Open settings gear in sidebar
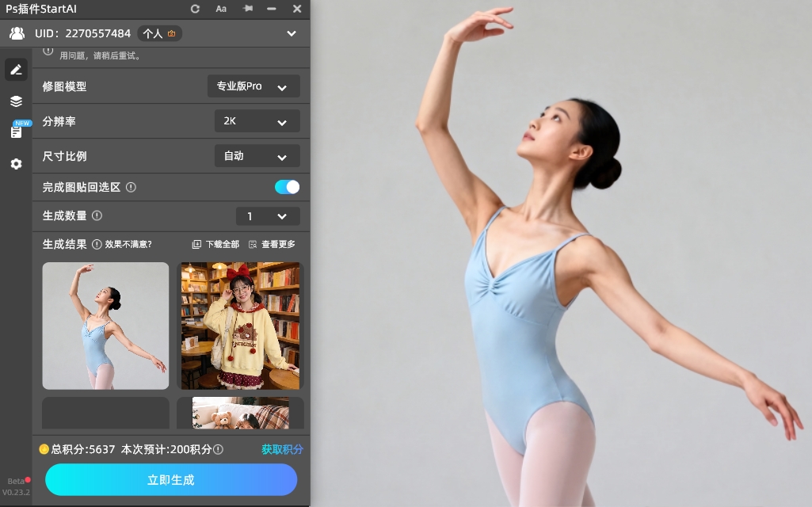 16,164
